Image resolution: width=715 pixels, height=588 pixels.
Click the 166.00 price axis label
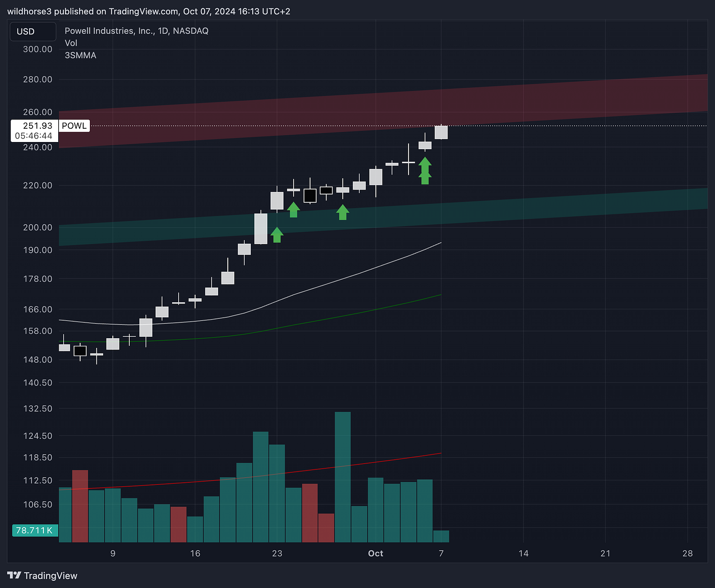(38, 309)
